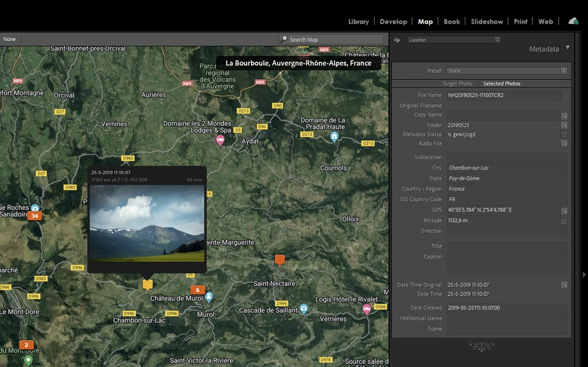Click the City field Chambon-sur-Lac

507,168
